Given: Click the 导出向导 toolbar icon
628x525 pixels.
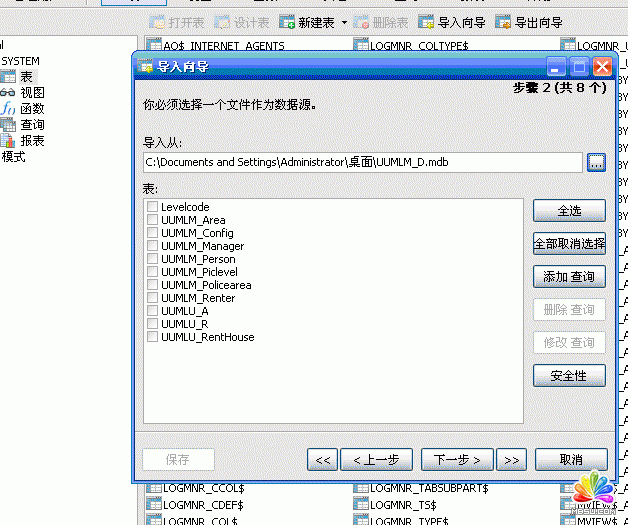Looking at the screenshot, I should (503, 21).
